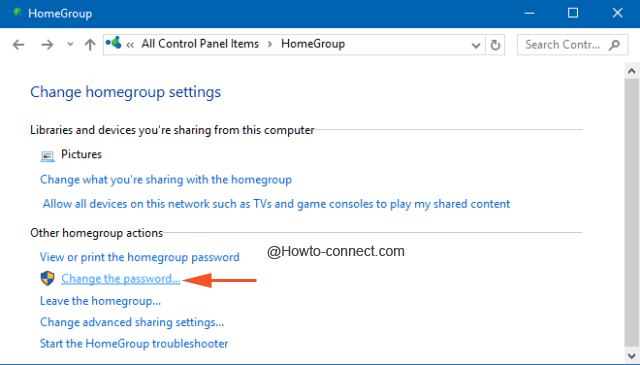Start the HomeGroup troubleshooter

coord(134,343)
